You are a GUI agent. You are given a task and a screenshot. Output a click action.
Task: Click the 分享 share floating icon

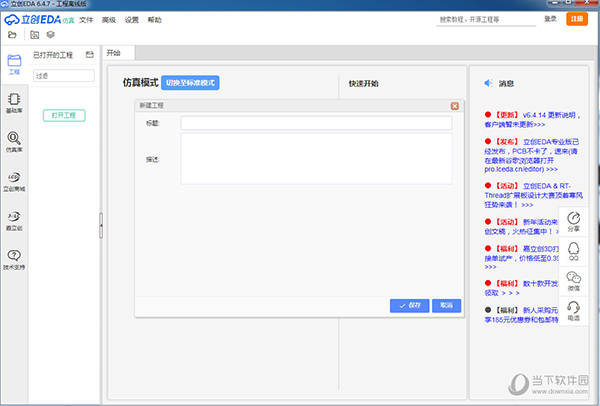click(574, 221)
